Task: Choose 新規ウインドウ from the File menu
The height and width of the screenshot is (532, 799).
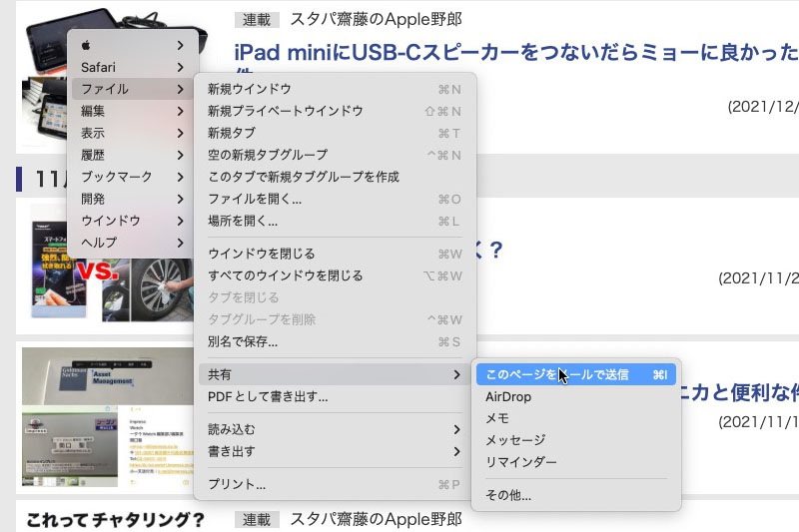Action: [335, 89]
